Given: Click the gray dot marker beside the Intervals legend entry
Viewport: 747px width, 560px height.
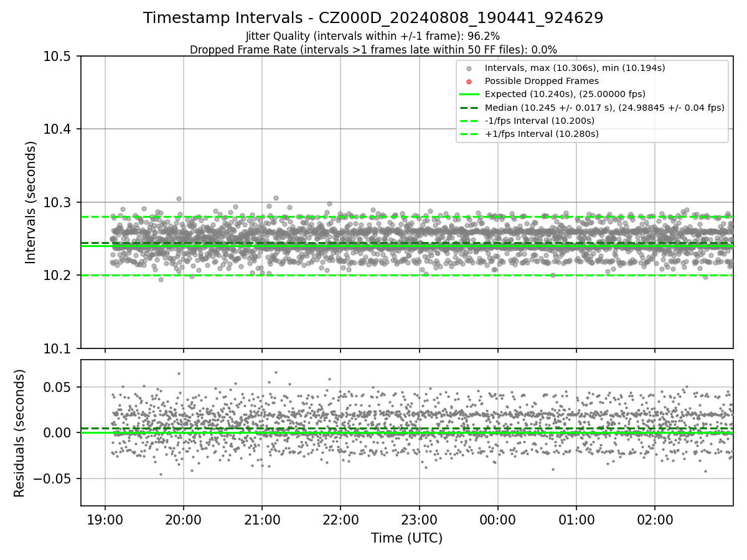Looking at the screenshot, I should (x=469, y=68).
